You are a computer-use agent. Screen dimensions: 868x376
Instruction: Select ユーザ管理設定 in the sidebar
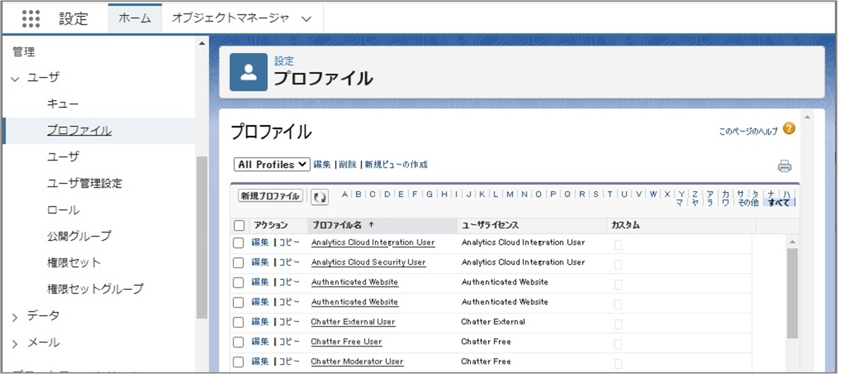click(84, 183)
